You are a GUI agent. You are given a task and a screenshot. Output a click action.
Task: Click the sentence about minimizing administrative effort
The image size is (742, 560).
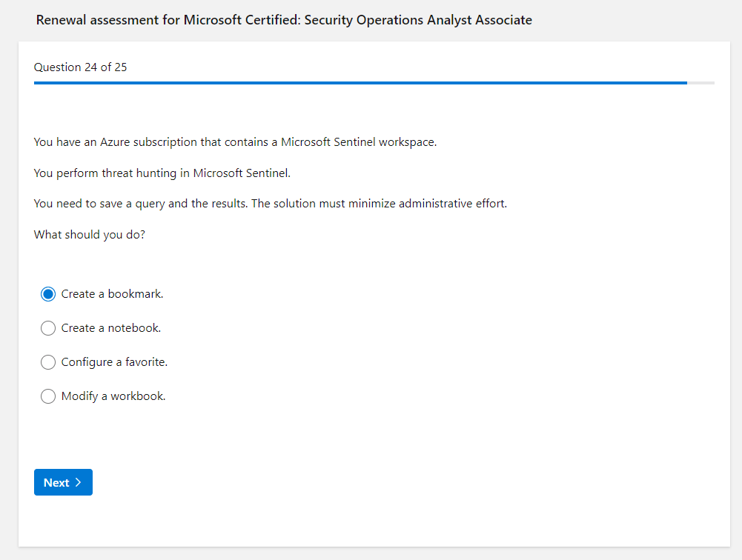(270, 204)
